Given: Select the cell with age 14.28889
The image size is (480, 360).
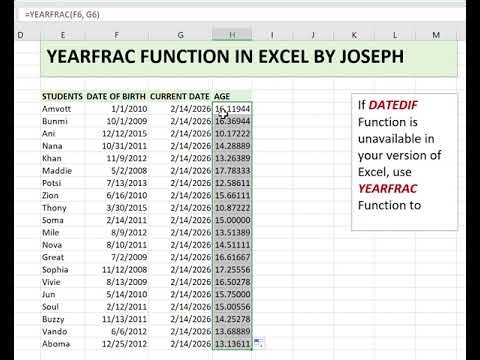Looking at the screenshot, I should click(232, 146).
